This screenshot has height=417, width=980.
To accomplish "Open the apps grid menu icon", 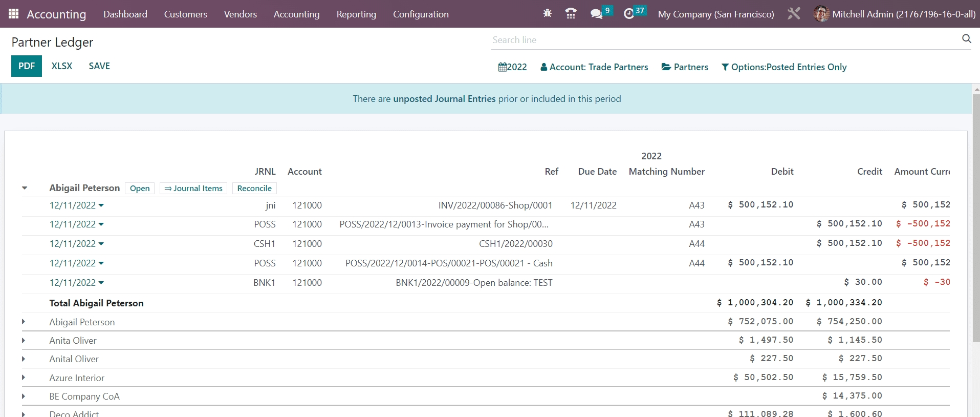I will (x=14, y=14).
